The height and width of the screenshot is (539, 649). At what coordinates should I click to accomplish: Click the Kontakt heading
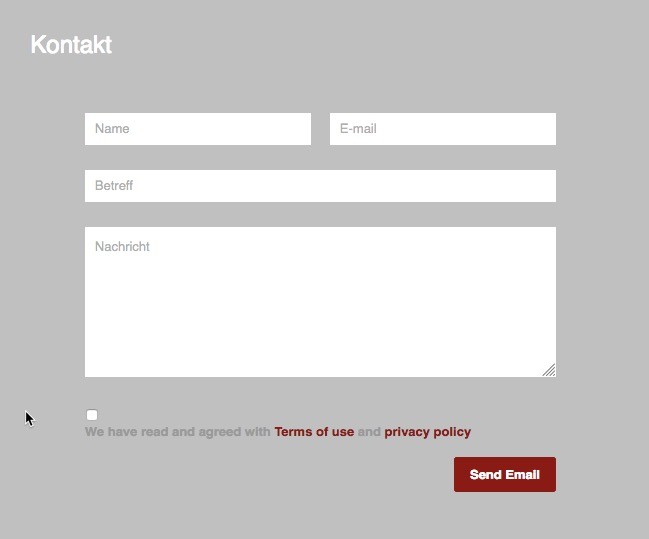pyautogui.click(x=71, y=45)
